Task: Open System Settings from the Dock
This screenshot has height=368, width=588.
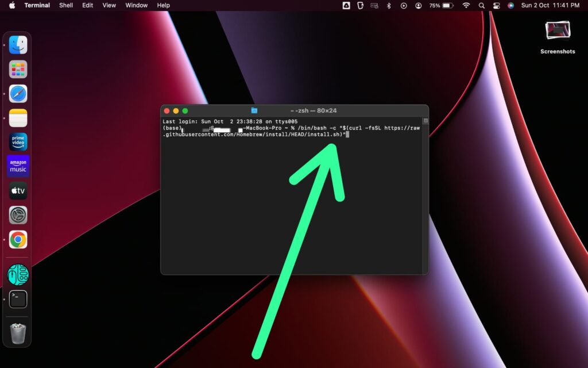Action: (x=17, y=215)
